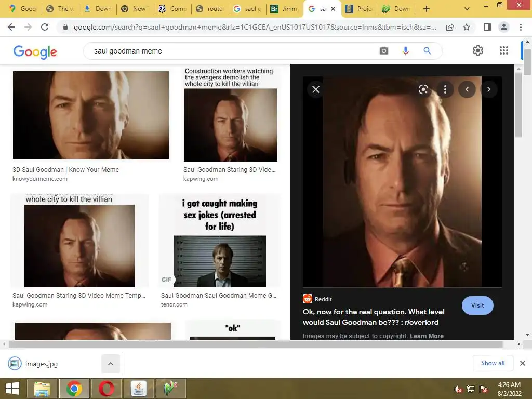Switch to the router tab
This screenshot has height=399, width=532.
click(210, 9)
